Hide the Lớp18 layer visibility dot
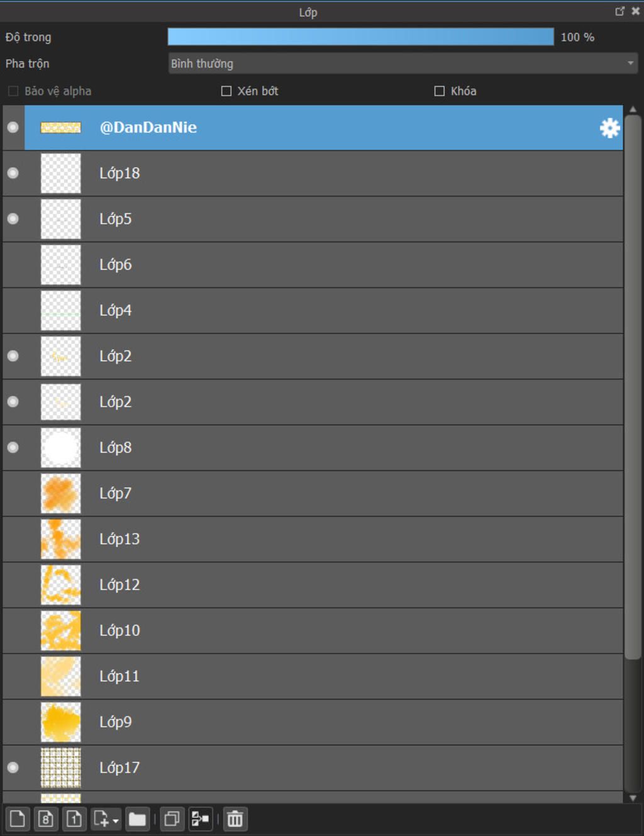Viewport: 644px width, 836px height. pos(13,173)
